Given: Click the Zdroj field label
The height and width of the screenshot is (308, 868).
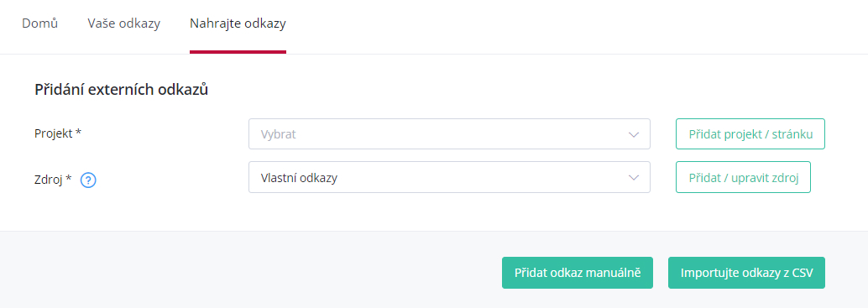Looking at the screenshot, I should pyautogui.click(x=50, y=180).
